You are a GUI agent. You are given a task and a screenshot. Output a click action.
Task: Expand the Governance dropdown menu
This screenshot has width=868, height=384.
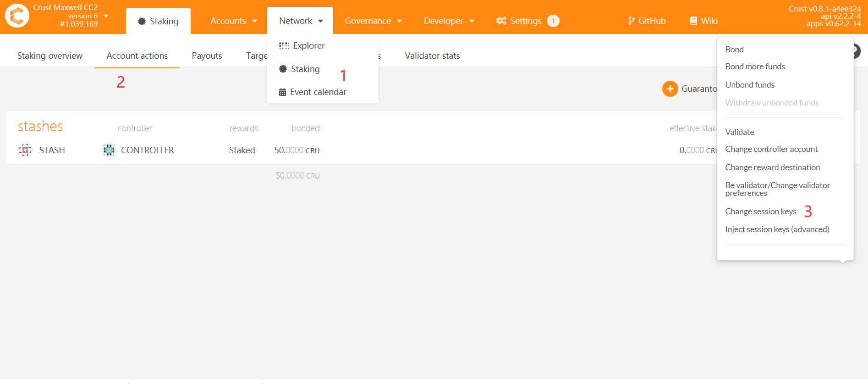[x=373, y=21]
